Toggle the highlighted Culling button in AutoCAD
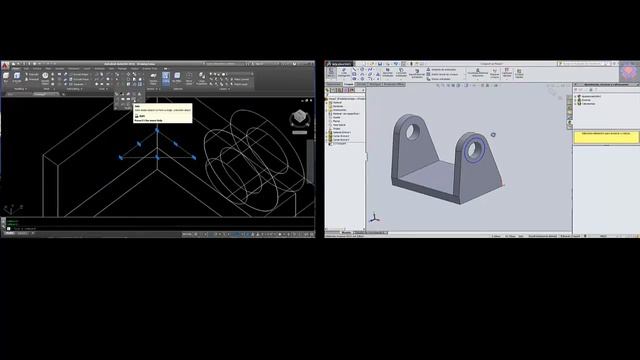Screen dimensions: 640x360 click(166, 78)
